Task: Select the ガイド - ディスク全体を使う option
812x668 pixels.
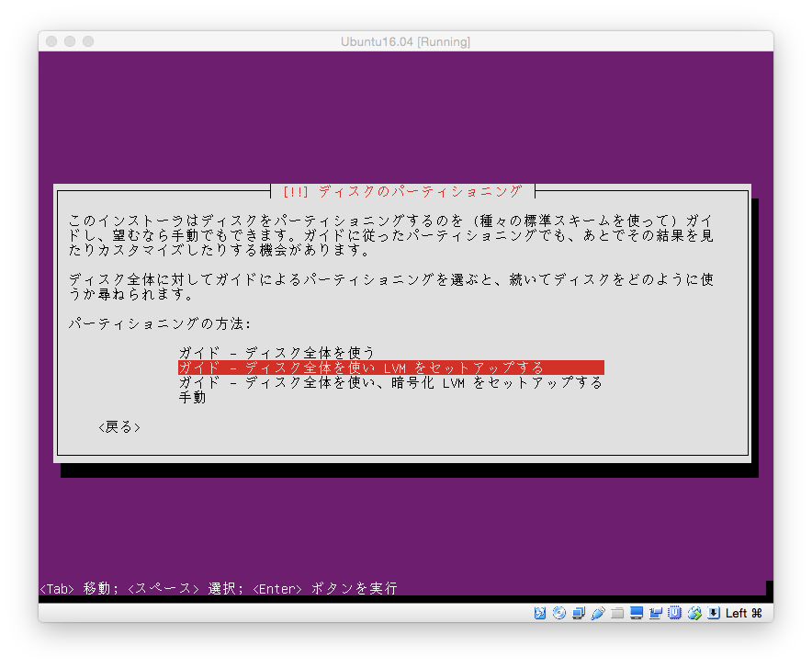Action: 276,351
